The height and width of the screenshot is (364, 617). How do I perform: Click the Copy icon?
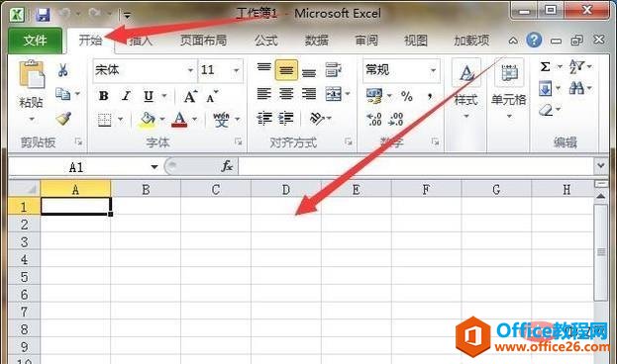coord(63,94)
